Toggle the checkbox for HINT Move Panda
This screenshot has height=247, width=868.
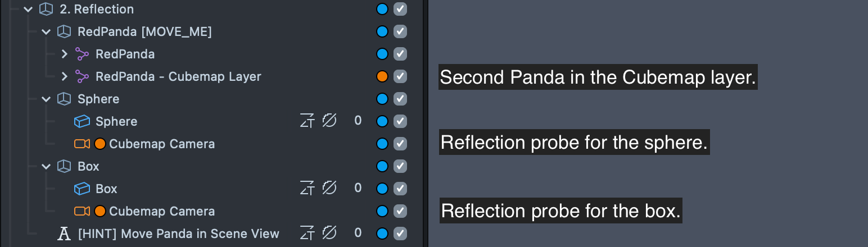(400, 234)
